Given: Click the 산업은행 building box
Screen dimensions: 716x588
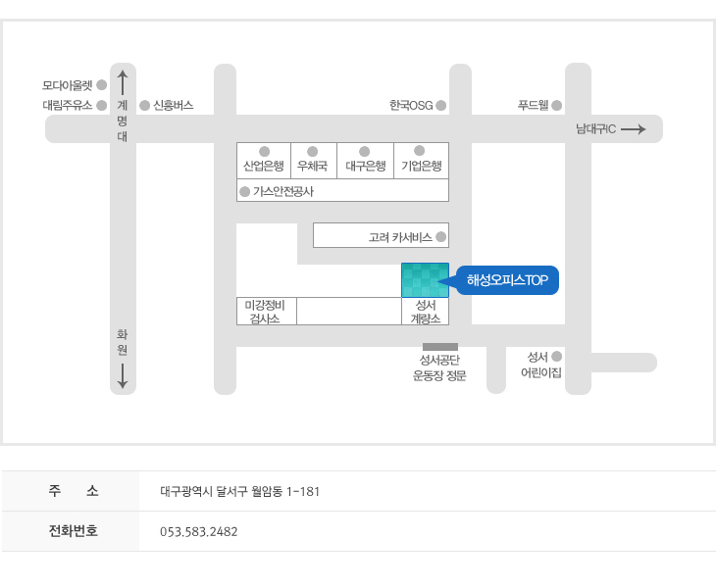Looking at the screenshot, I should [x=264, y=160].
